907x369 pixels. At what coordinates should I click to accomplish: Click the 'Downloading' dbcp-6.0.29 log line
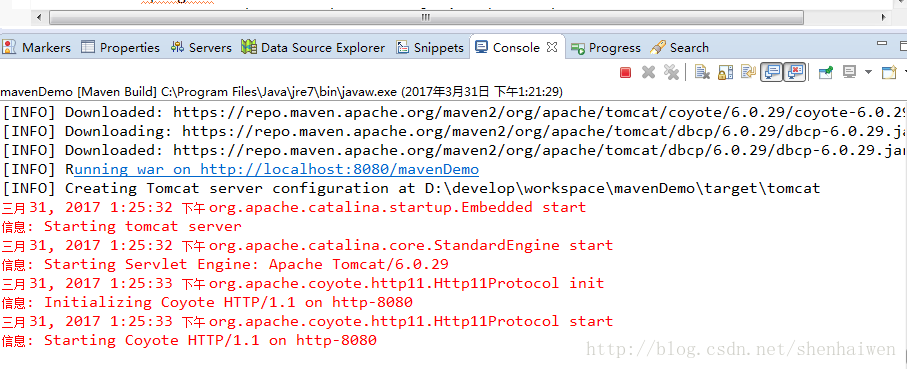tap(454, 131)
